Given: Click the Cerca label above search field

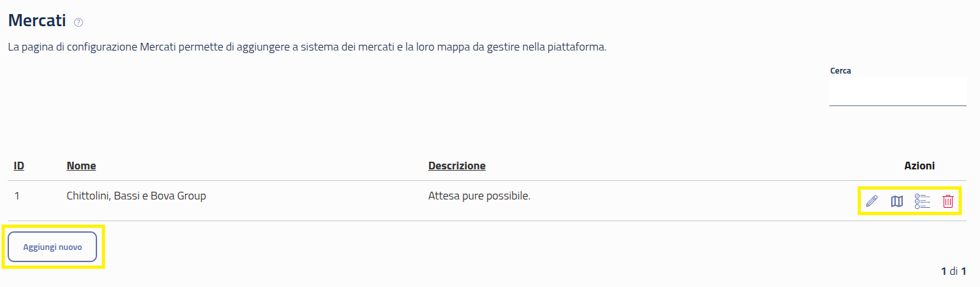Looking at the screenshot, I should point(840,71).
